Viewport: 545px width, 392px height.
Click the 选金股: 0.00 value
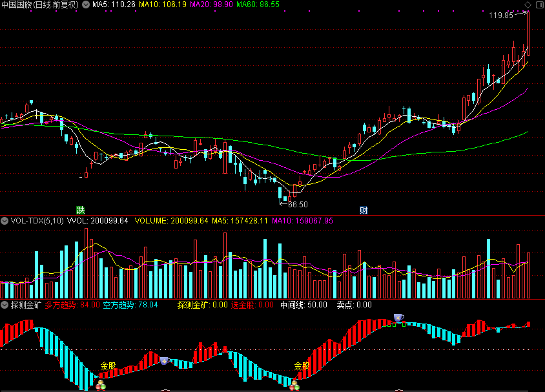(x=252, y=305)
